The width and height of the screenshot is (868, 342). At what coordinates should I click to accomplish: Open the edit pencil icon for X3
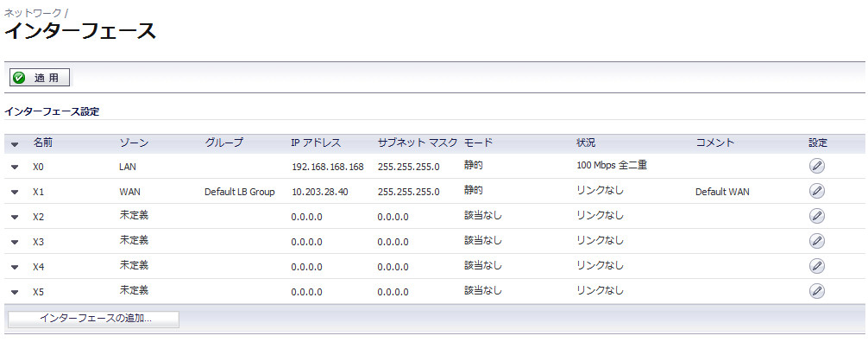pos(816,241)
